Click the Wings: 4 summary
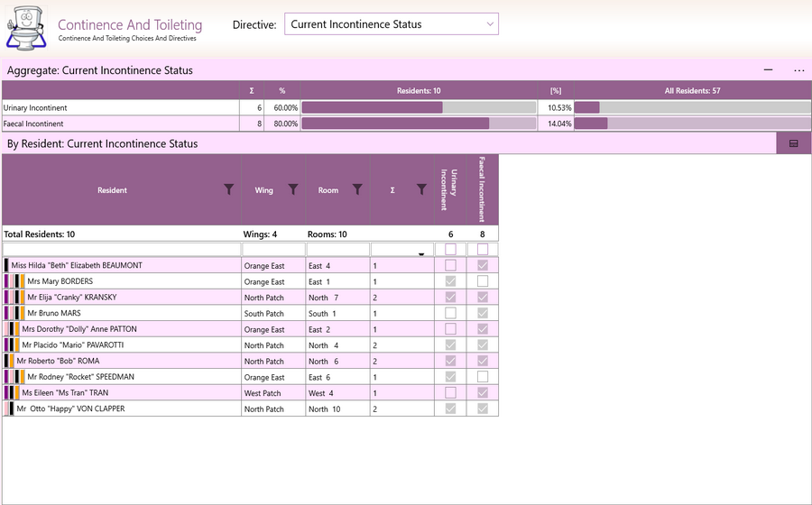The image size is (812, 505). click(260, 234)
